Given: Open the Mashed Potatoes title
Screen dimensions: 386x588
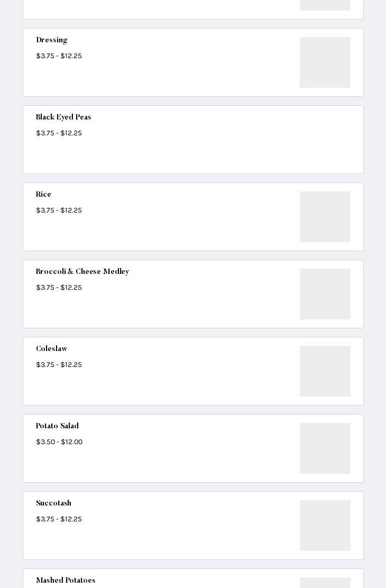Looking at the screenshot, I should click(x=66, y=581).
